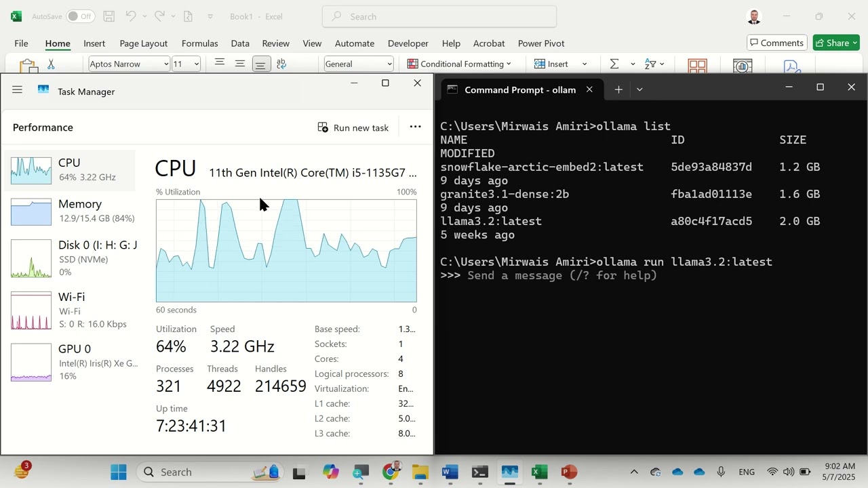Click Insert cells button in ribbon
868x488 pixels.
(x=551, y=64)
